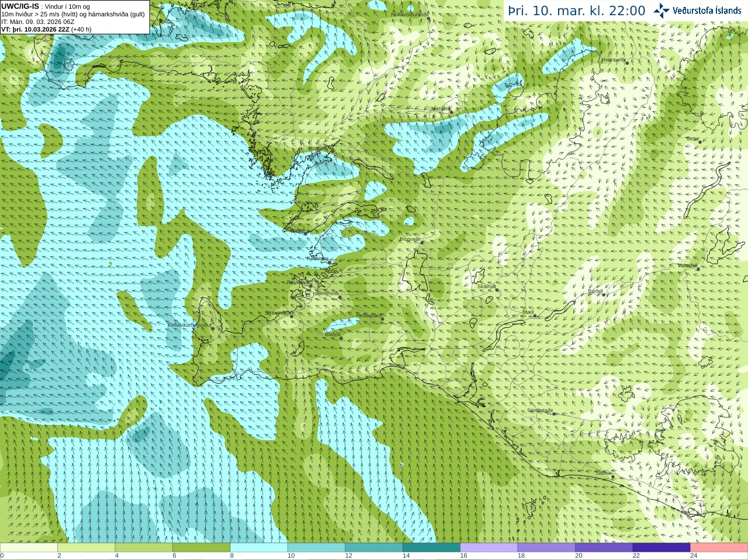Screen dimensions: 748x560
Task: Click the Keflavíkurflugvöllur station label
Action: (190, 324)
